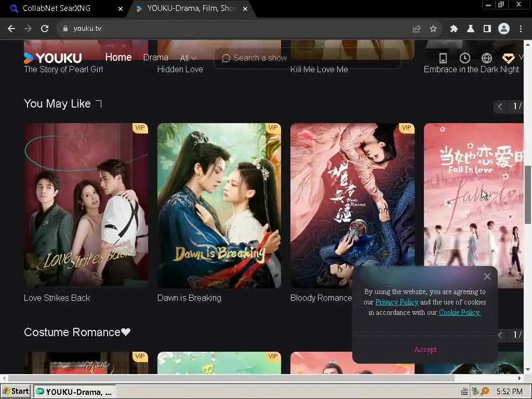This screenshot has width=532, height=399.
Task: Click the YOUKU logo
Action: pos(53,58)
